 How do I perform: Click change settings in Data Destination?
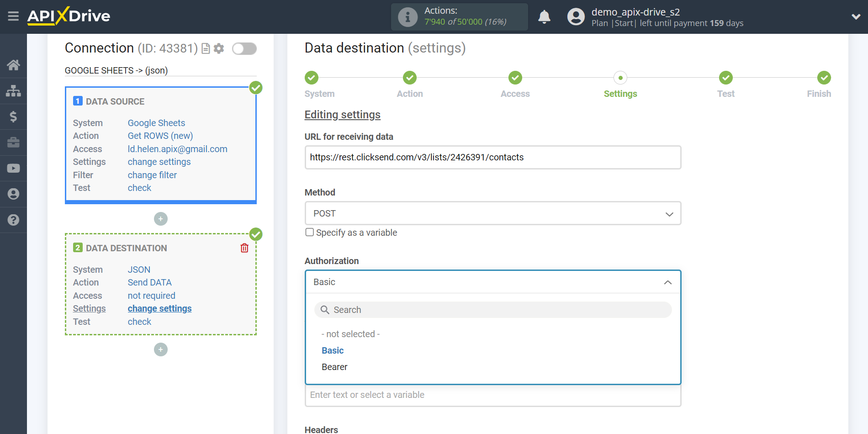[x=159, y=308]
